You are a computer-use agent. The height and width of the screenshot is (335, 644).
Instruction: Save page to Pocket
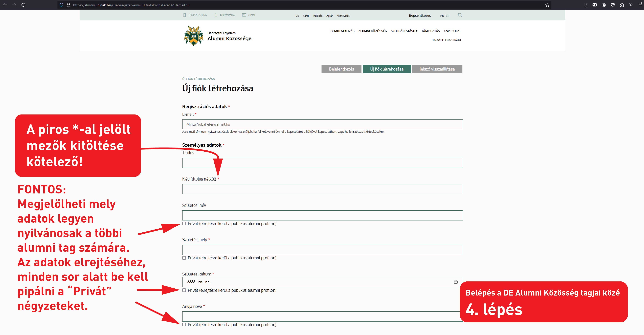(613, 5)
